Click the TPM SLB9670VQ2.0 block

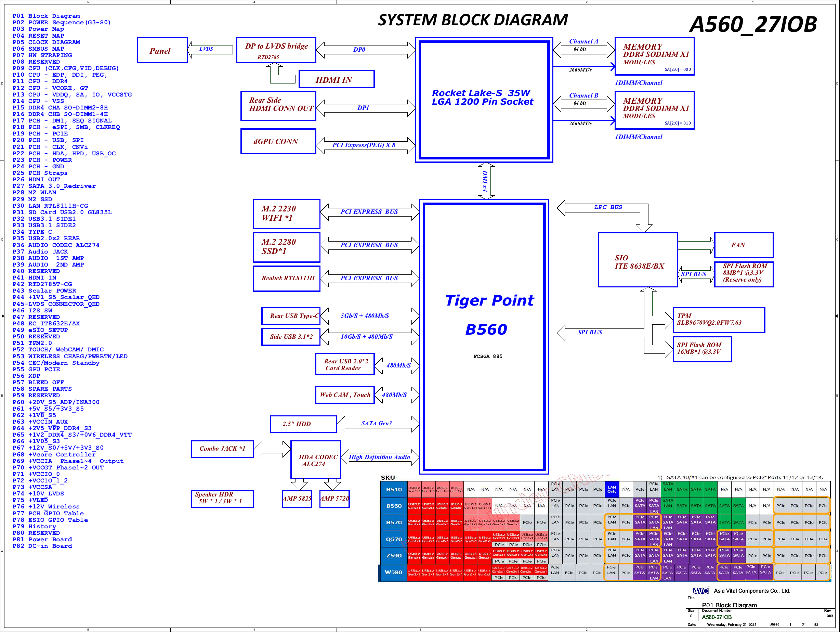pyautogui.click(x=718, y=320)
